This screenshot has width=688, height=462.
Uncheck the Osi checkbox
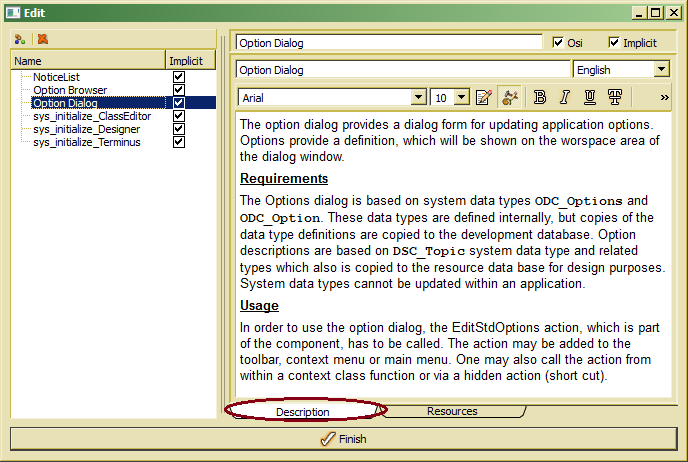click(559, 43)
